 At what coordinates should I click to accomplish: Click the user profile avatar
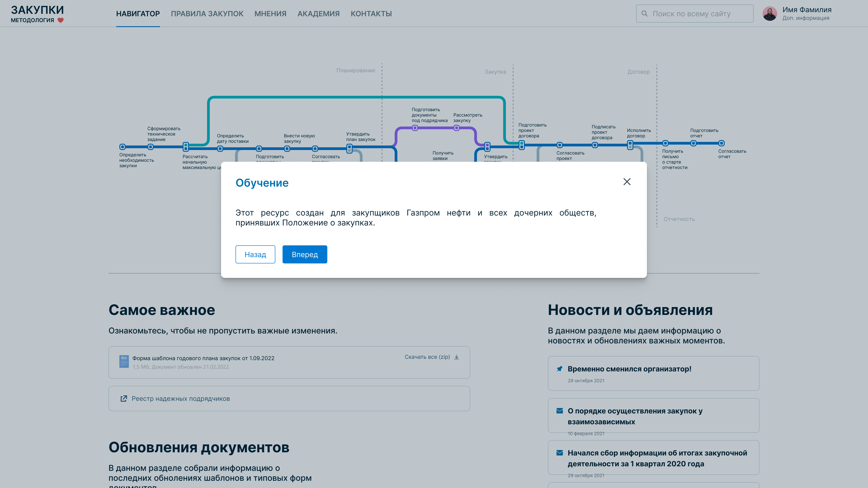pos(770,14)
